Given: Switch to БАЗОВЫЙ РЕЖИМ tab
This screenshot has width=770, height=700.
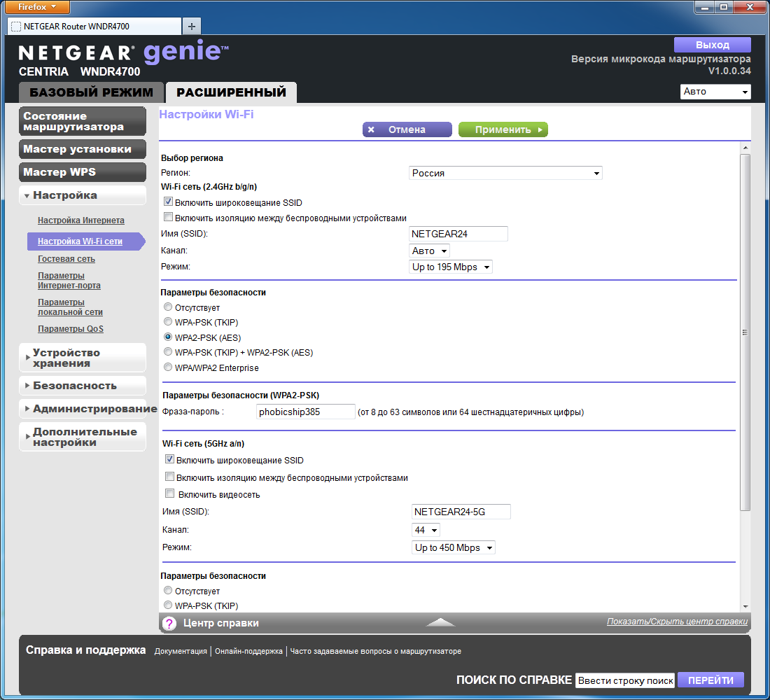Looking at the screenshot, I should tap(91, 92).
